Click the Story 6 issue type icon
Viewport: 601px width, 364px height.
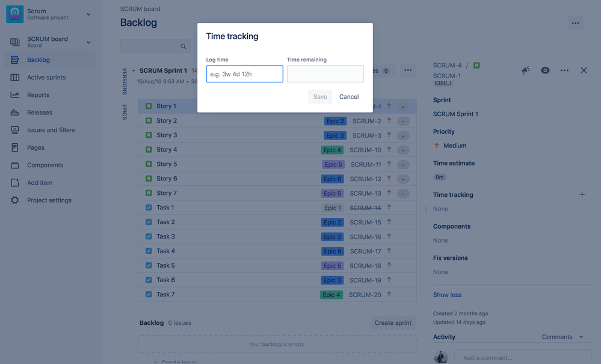pyautogui.click(x=149, y=179)
